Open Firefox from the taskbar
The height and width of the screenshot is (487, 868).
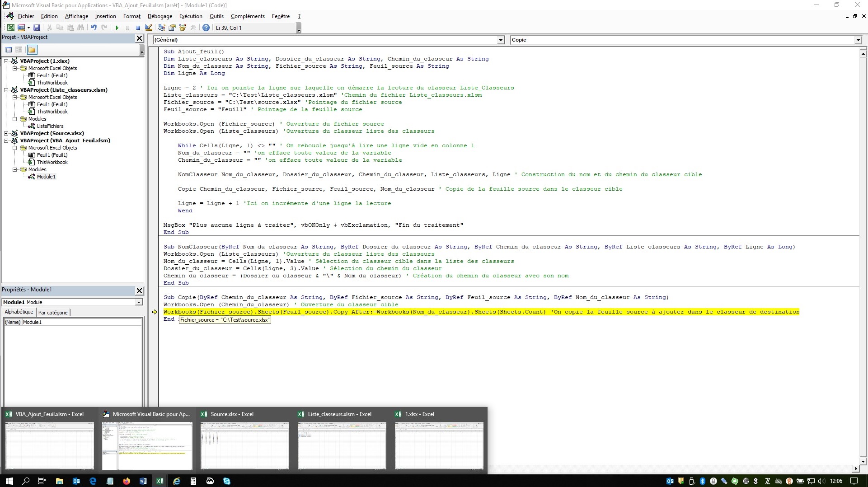pos(127,481)
